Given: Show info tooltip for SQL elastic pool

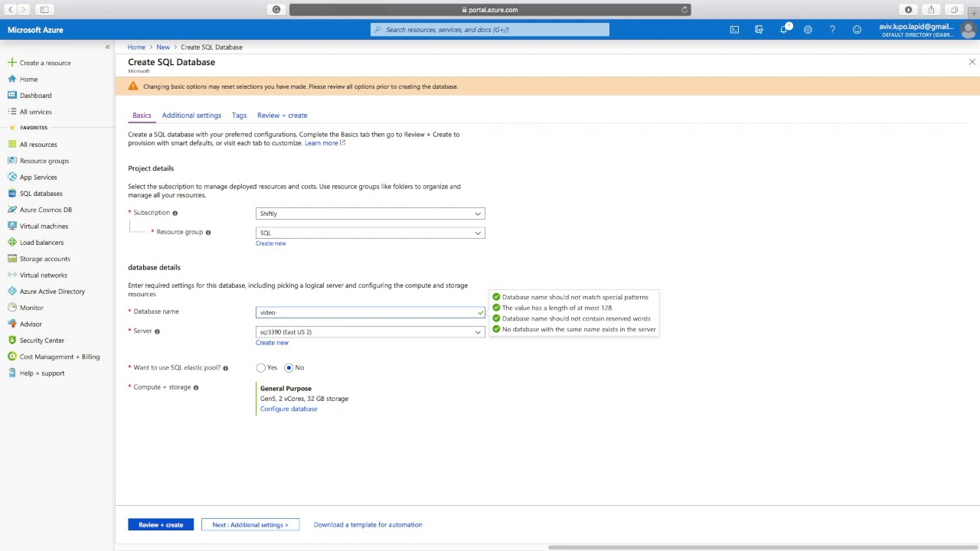Looking at the screenshot, I should pyautogui.click(x=225, y=368).
